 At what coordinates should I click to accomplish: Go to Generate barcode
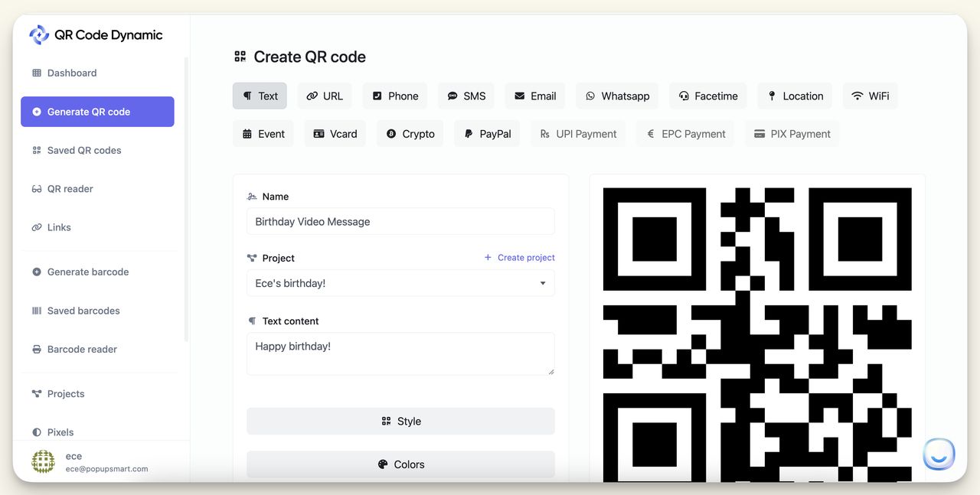tap(97, 272)
